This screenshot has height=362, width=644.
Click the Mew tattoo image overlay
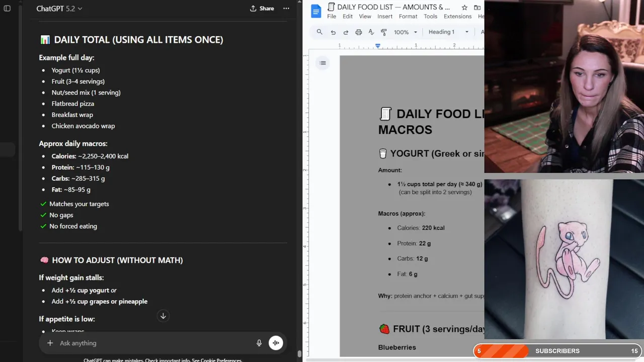(564, 259)
